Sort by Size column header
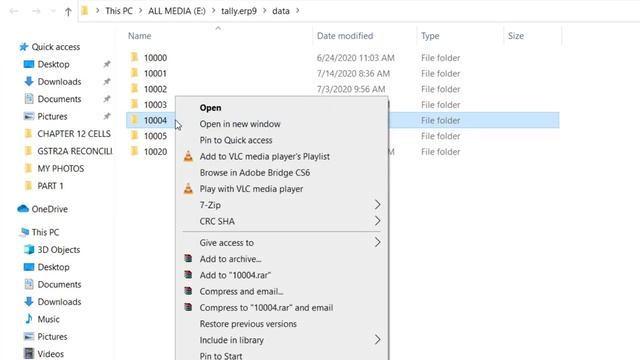The height and width of the screenshot is (360, 640). 516,36
